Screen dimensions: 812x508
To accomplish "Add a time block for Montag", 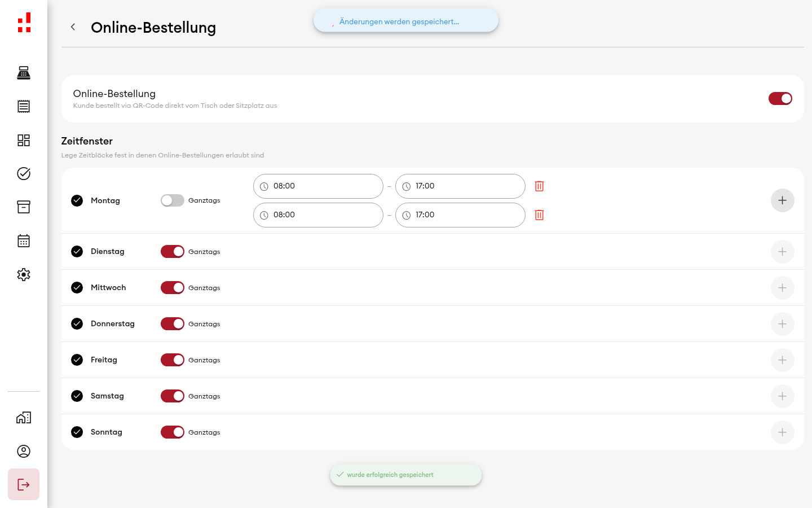I will point(782,200).
